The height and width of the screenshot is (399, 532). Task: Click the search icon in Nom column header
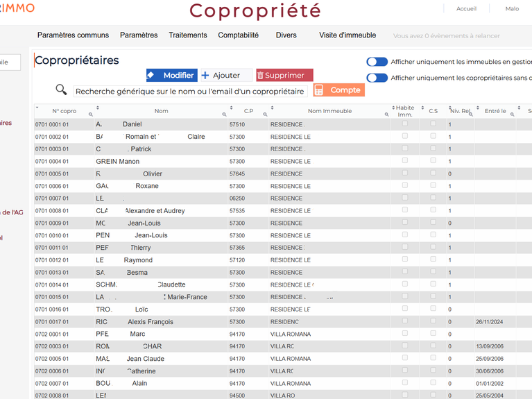pyautogui.click(x=224, y=114)
